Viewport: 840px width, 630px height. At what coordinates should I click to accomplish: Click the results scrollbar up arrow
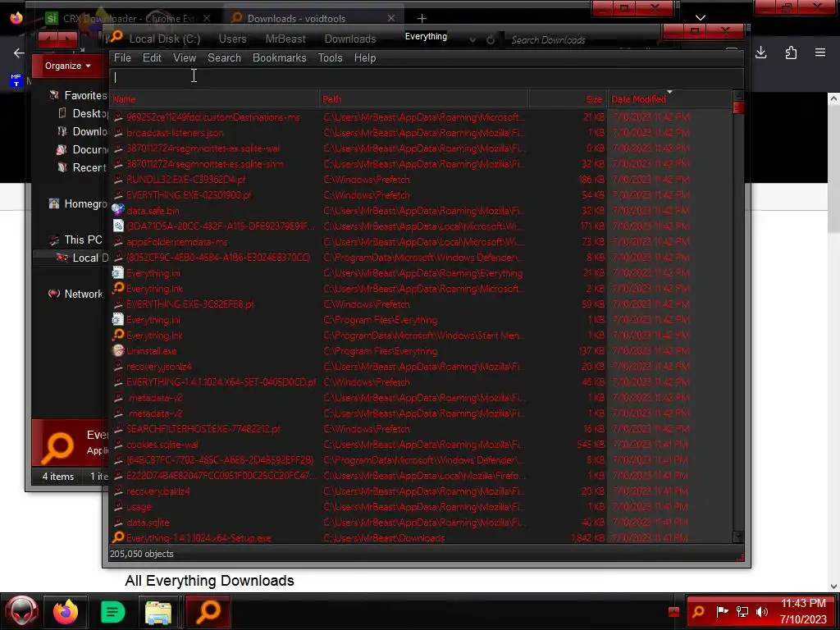[x=738, y=97]
